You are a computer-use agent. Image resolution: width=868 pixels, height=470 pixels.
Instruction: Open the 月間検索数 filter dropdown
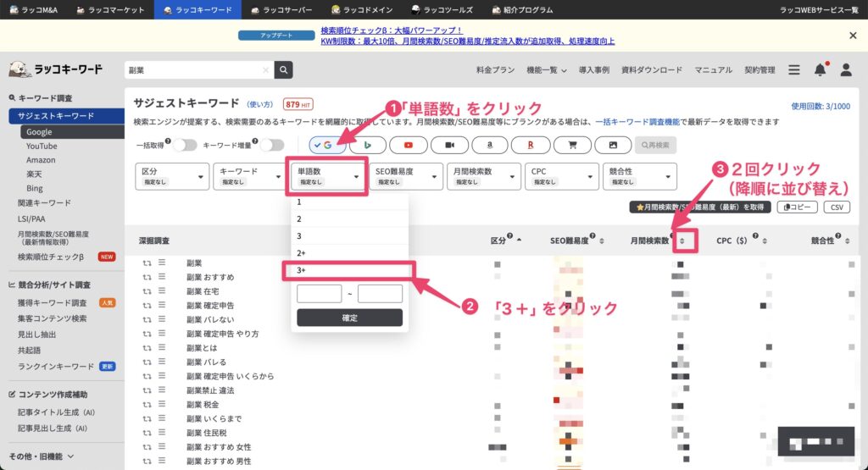coord(483,176)
